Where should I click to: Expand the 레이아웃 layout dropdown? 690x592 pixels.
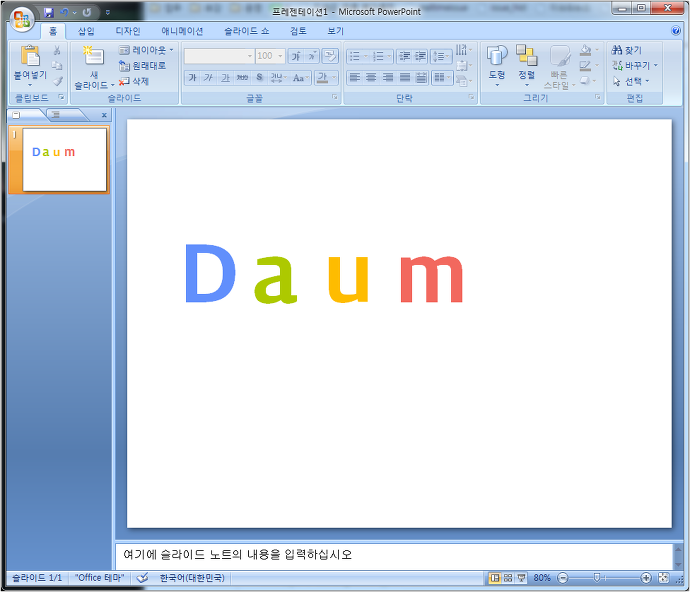click(147, 50)
